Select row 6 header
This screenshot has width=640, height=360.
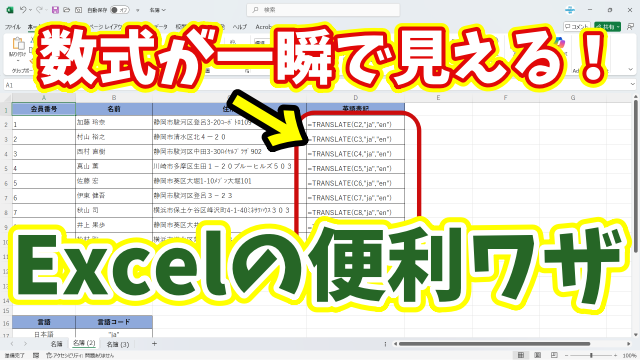(6, 183)
